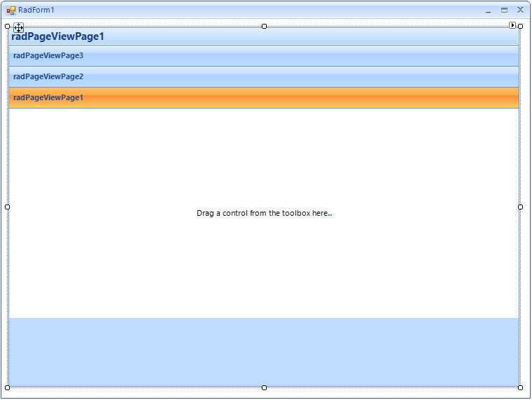Click the move handle icon of the page view
The width and height of the screenshot is (532, 400).
(x=18, y=27)
